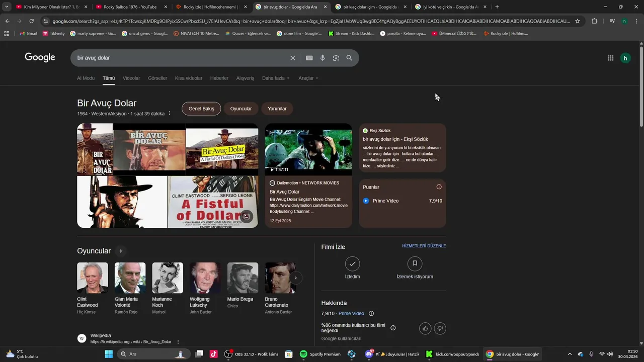Show info about the 86% user rating
The width and height of the screenshot is (644, 362).
coord(393,328)
